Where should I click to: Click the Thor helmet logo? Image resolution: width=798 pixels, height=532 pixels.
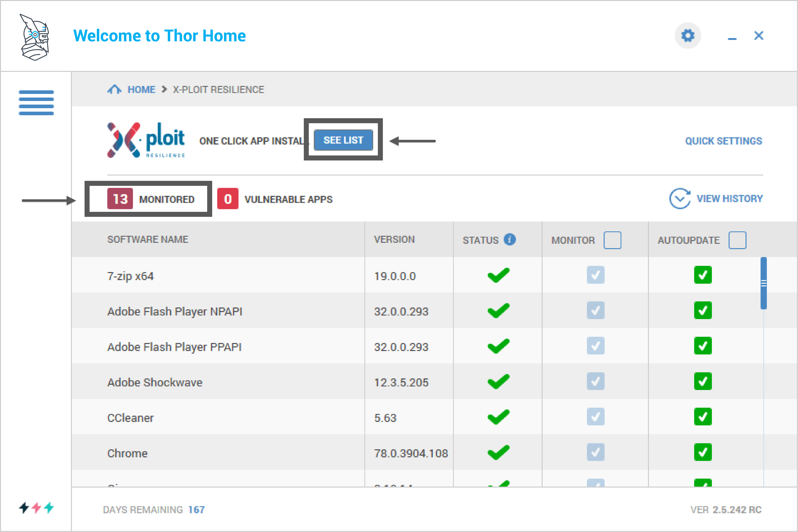pyautogui.click(x=35, y=37)
